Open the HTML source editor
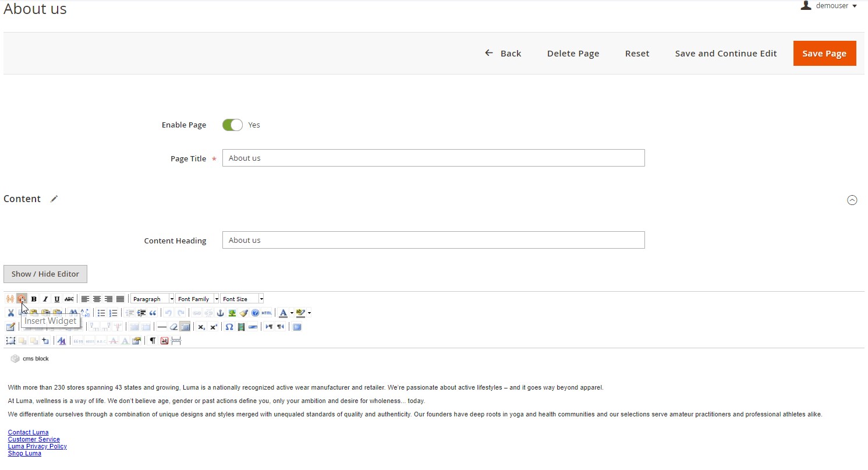 click(267, 313)
